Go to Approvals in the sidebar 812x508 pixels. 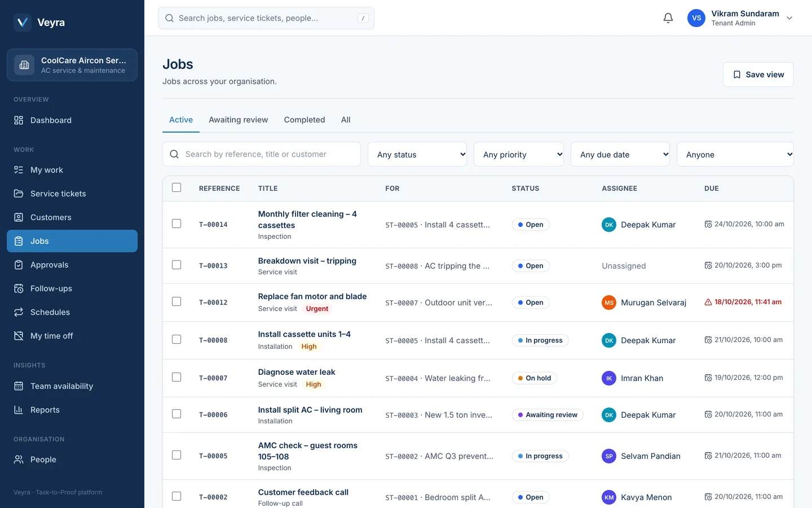72,265
